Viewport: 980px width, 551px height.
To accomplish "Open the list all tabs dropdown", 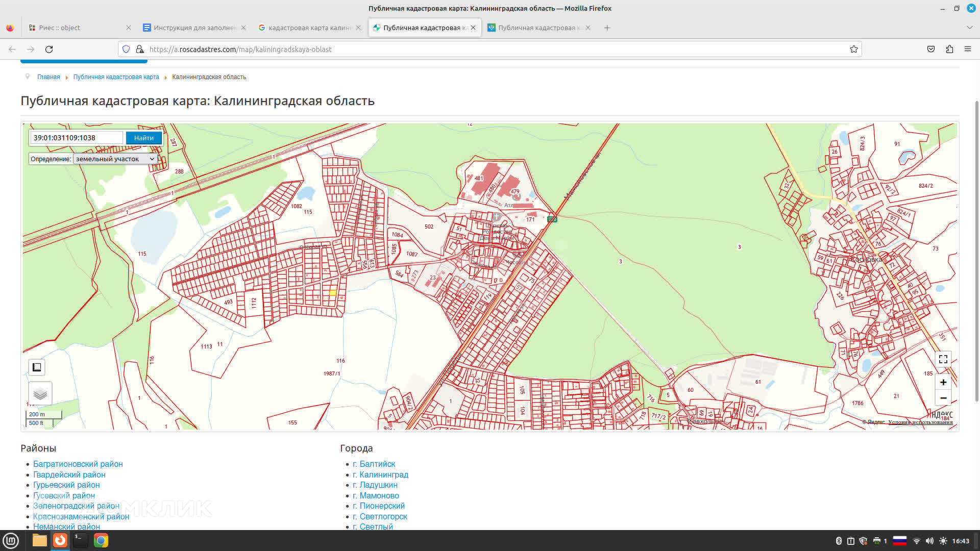I will pos(969,28).
